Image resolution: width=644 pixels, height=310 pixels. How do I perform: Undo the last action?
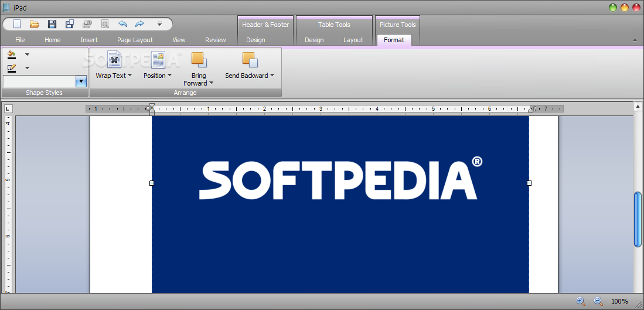click(x=123, y=24)
